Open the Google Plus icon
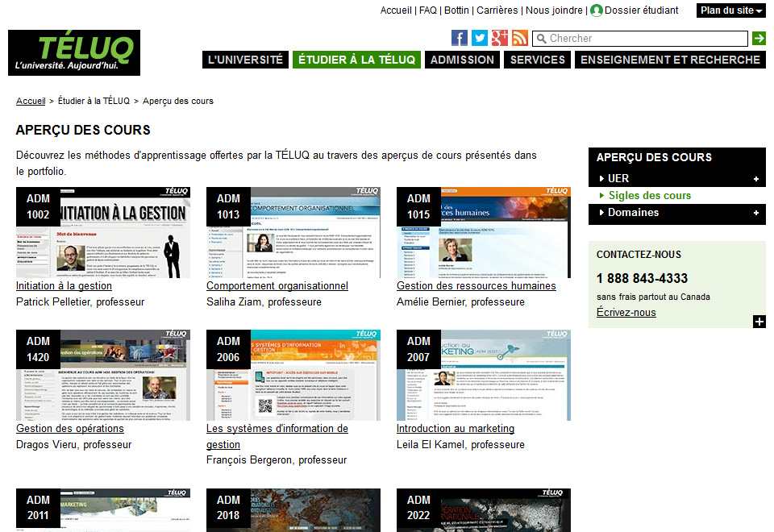 500,38
